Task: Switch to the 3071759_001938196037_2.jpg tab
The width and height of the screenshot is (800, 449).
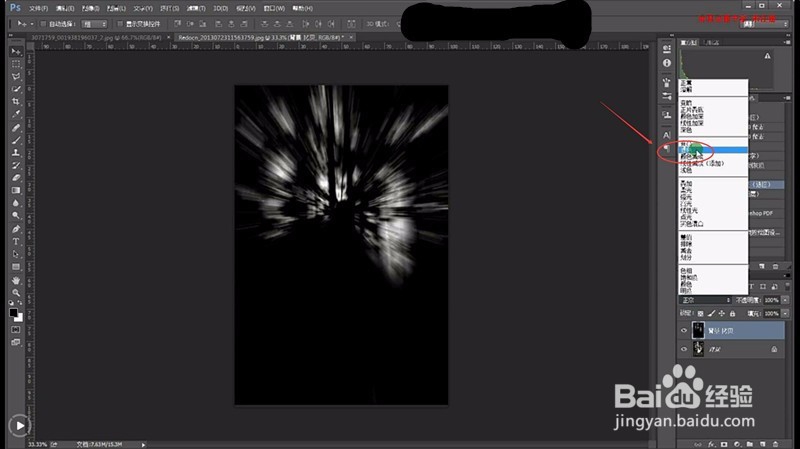Action: [x=96, y=38]
